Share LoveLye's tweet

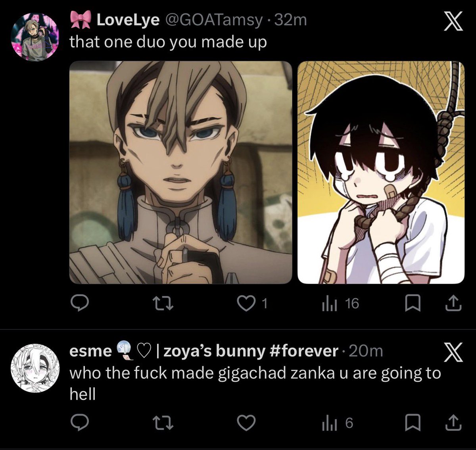453,304
